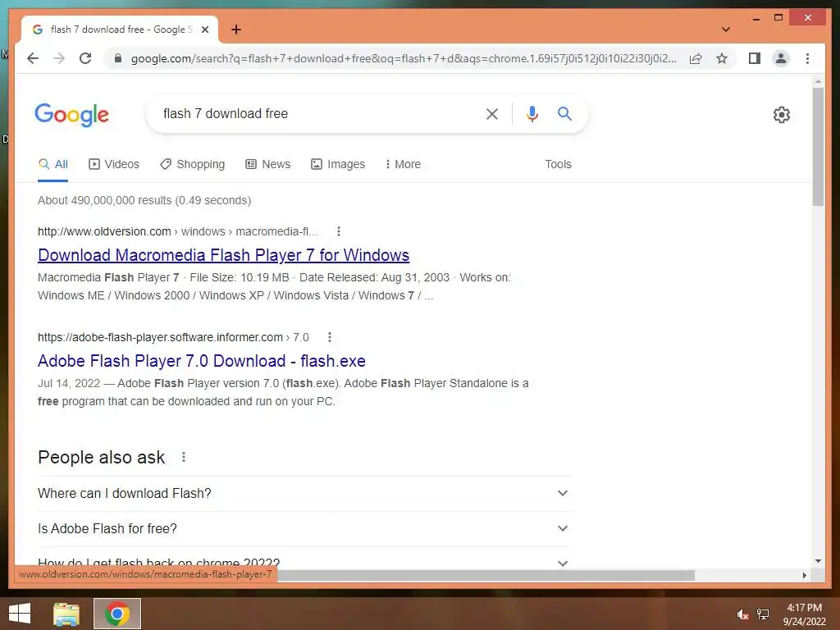The height and width of the screenshot is (630, 840).
Task: Click the oldversion.com URL breadcrumb
Action: tap(177, 231)
